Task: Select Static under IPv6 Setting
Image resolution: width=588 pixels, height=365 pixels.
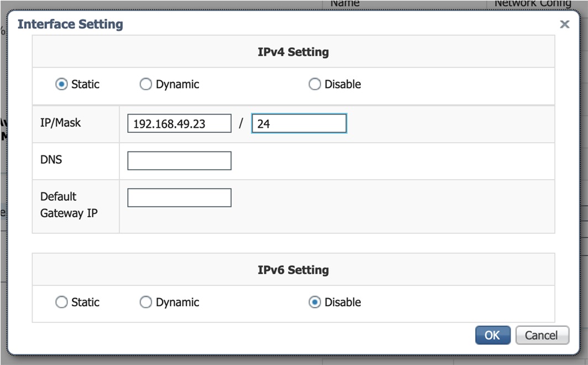Action: (61, 303)
